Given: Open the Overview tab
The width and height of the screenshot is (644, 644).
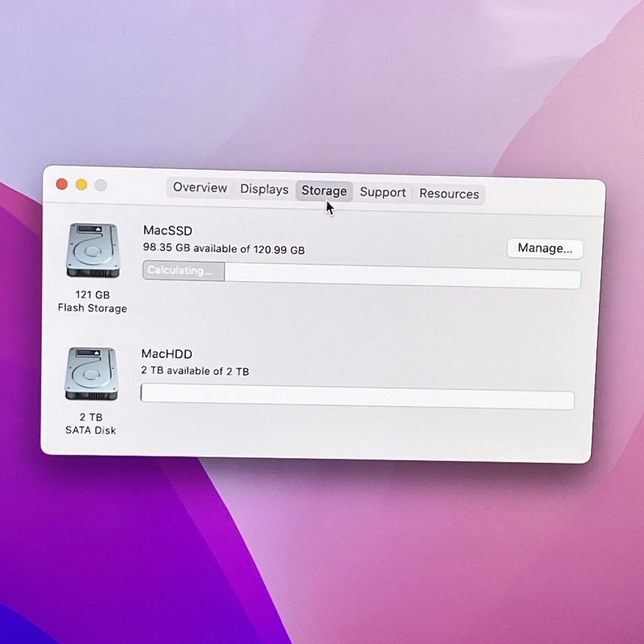Looking at the screenshot, I should pyautogui.click(x=200, y=188).
